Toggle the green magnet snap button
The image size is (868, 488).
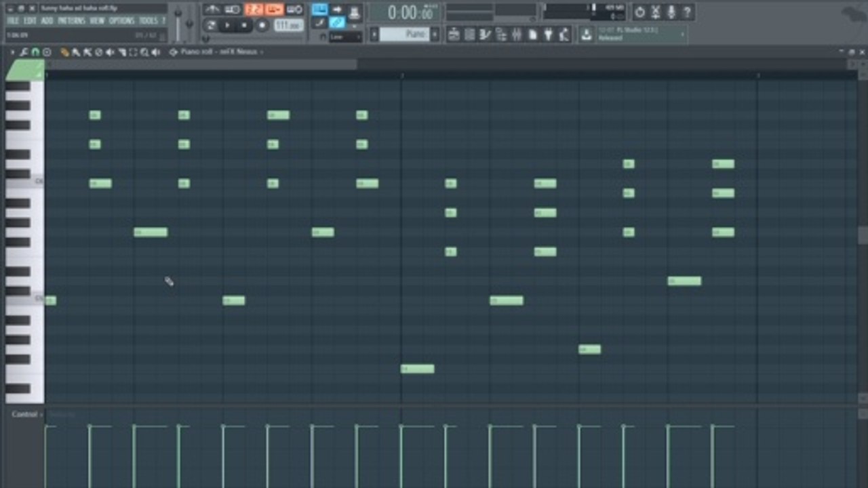[x=35, y=52]
